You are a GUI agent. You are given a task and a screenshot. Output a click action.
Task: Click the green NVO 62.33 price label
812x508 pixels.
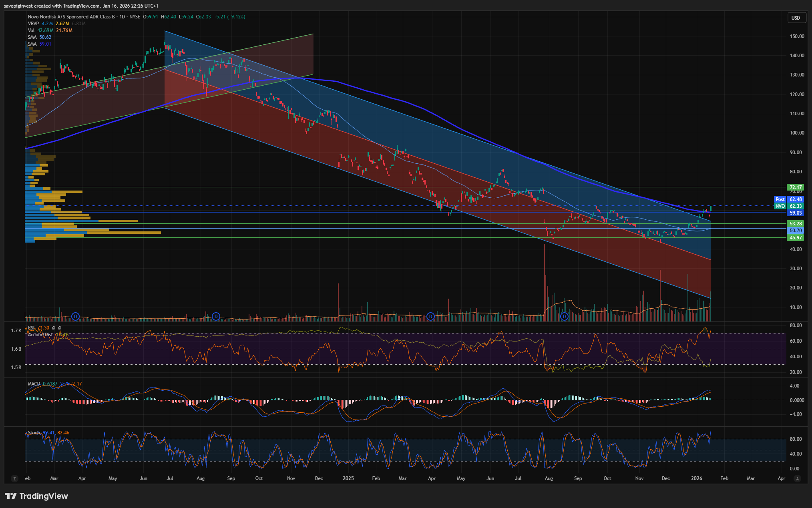tap(789, 206)
